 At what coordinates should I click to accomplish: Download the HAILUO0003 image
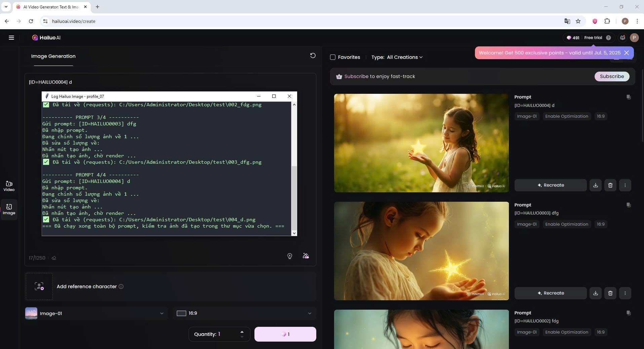[x=596, y=293]
